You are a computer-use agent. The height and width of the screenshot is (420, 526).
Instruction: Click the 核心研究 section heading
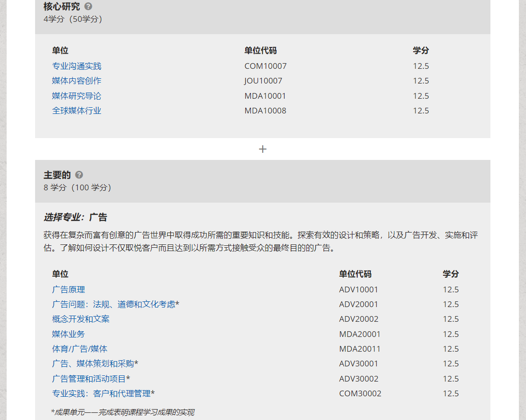click(x=62, y=7)
